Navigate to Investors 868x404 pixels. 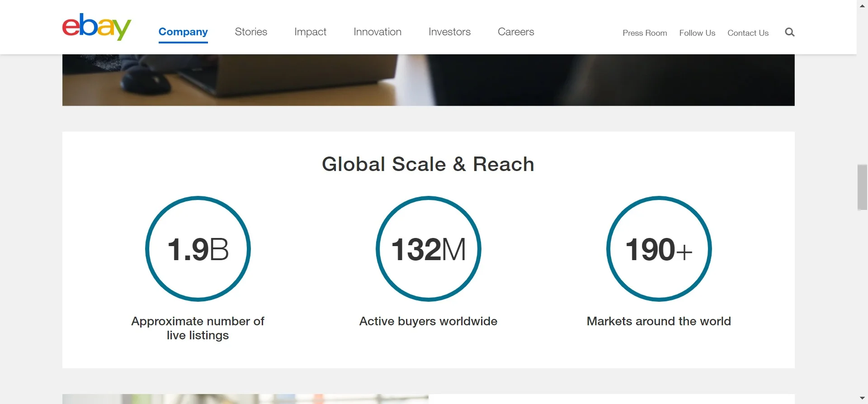449,32
